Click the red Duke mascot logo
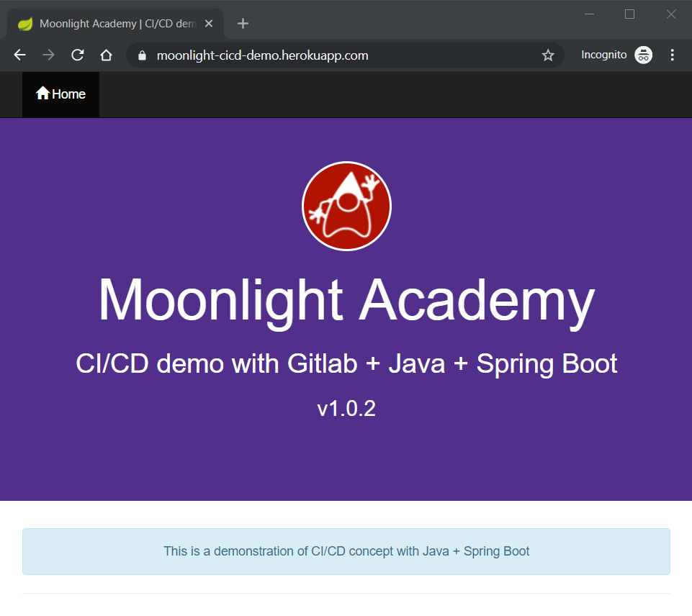This screenshot has width=692, height=616. click(x=346, y=206)
